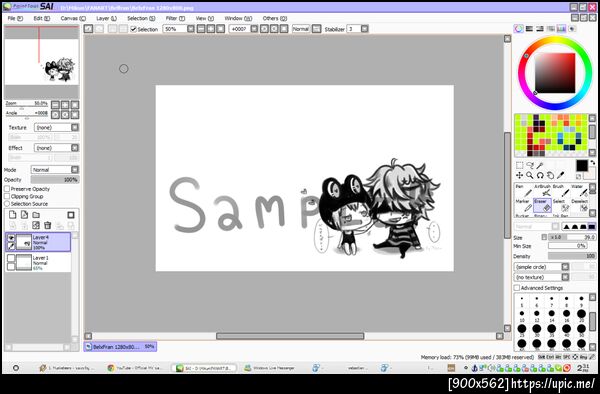This screenshot has width=600, height=394.
Task: Click the undo arrow in the toolbar
Action: pyautogui.click(x=88, y=29)
